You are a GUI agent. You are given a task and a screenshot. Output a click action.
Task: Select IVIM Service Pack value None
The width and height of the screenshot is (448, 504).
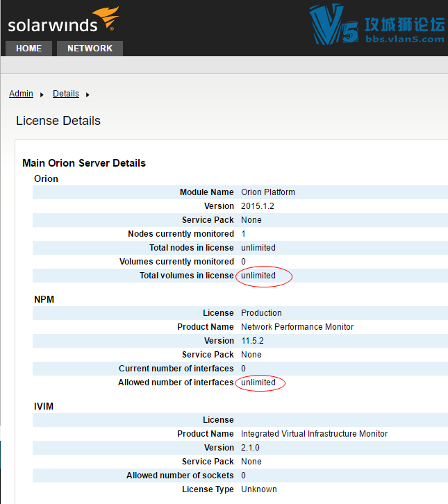click(251, 462)
